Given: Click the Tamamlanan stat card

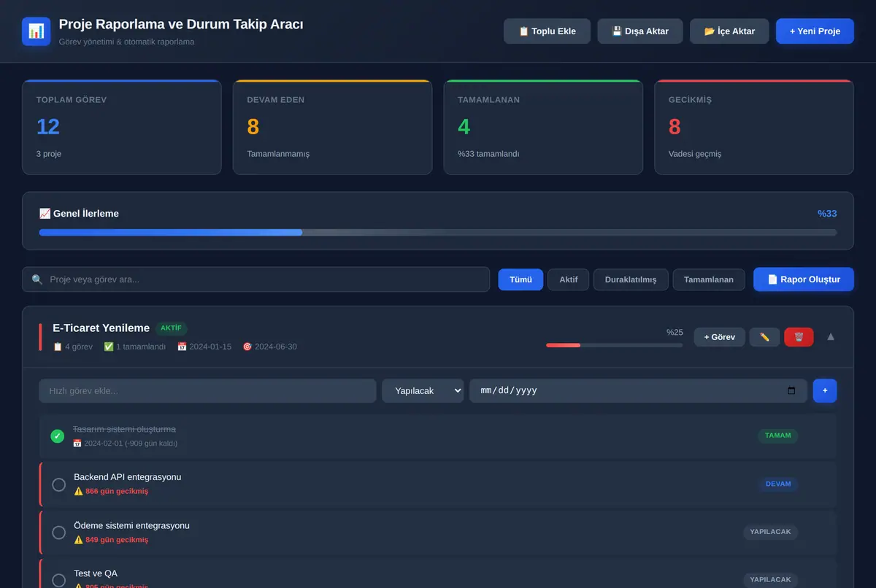Looking at the screenshot, I should pos(543,127).
